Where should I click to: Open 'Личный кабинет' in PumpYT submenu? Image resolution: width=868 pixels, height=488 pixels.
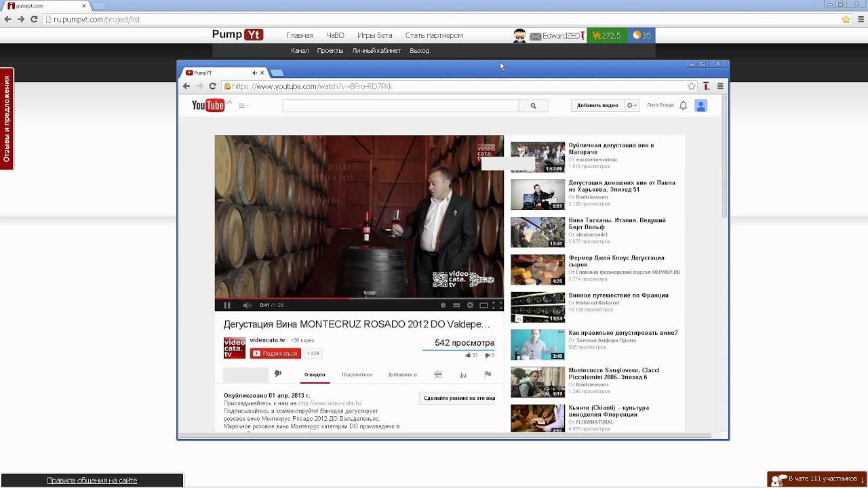[x=376, y=51]
